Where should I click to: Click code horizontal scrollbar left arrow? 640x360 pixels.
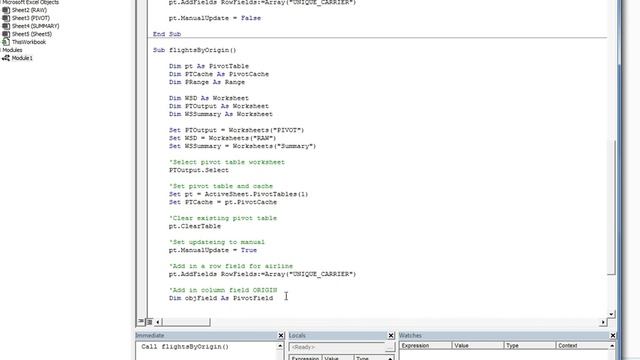158,322
